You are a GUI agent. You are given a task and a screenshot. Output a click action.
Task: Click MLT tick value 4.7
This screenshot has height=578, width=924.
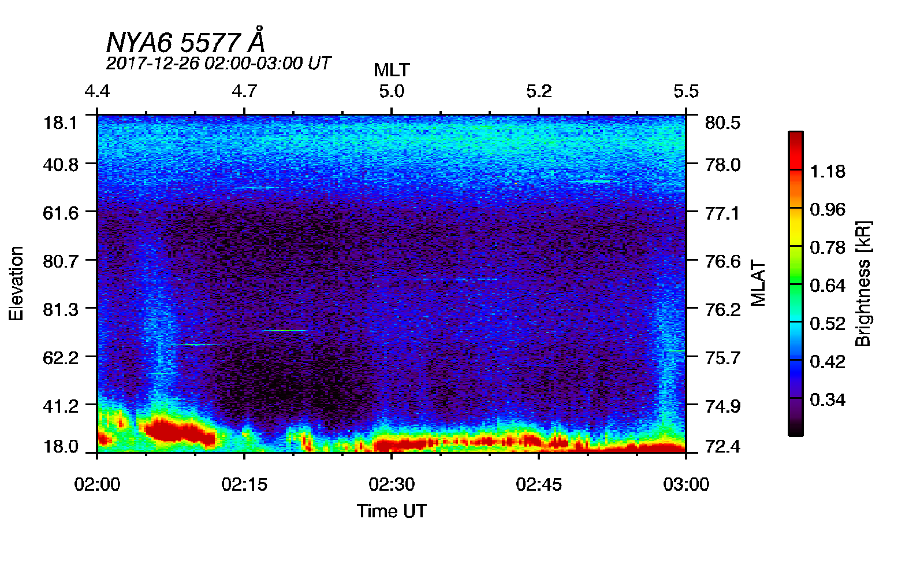[244, 91]
